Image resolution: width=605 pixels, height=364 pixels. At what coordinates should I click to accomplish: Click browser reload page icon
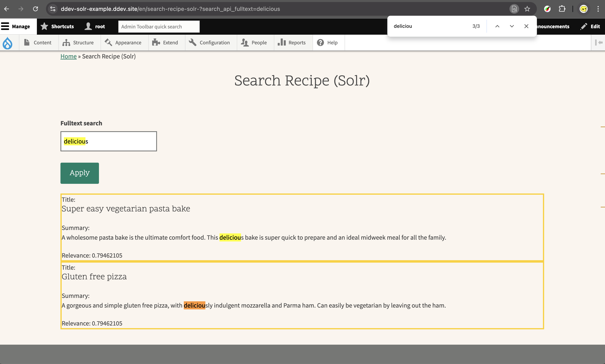[x=35, y=9]
